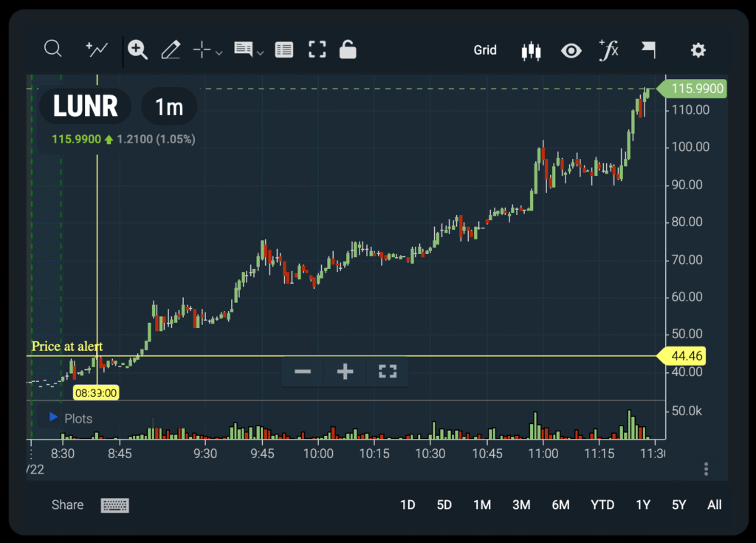This screenshot has height=543, width=756.
Task: Select the compare symbol tool
Action: tap(96, 49)
